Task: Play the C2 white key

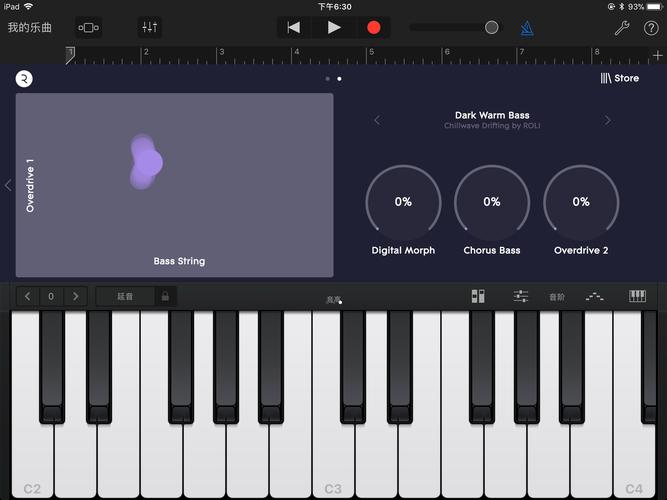Action: [32, 460]
